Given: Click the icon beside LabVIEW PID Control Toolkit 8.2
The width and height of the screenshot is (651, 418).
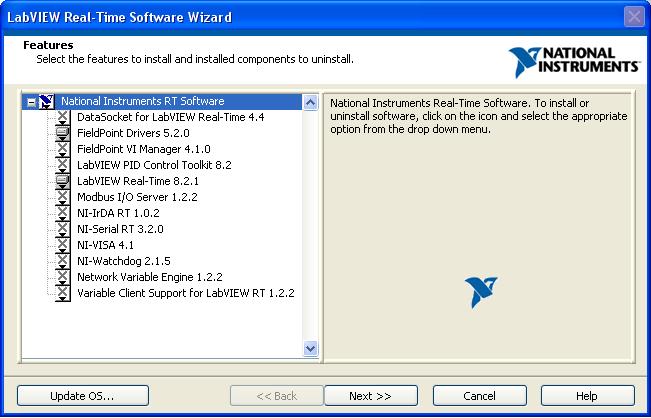Looking at the screenshot, I should coord(63,165).
